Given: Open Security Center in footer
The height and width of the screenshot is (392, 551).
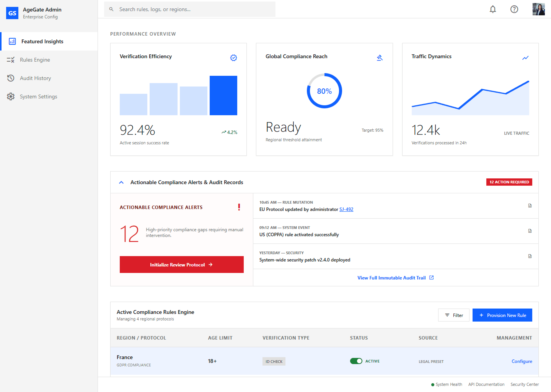Looking at the screenshot, I should (524, 384).
